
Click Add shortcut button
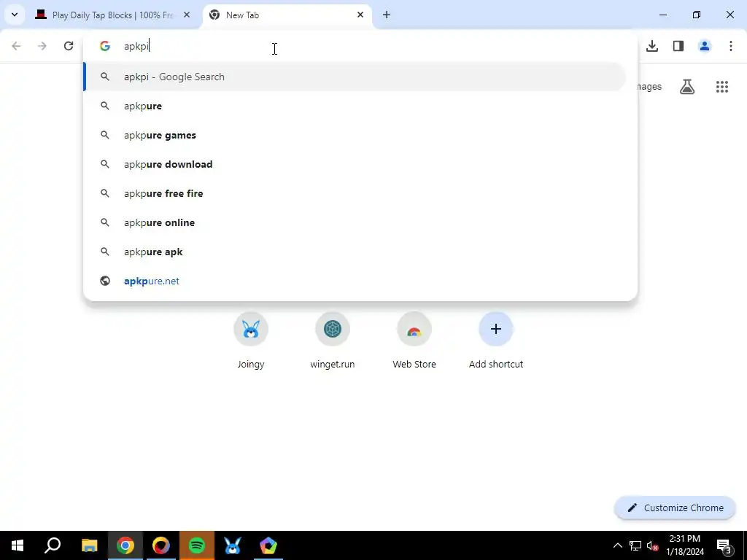[x=496, y=341]
